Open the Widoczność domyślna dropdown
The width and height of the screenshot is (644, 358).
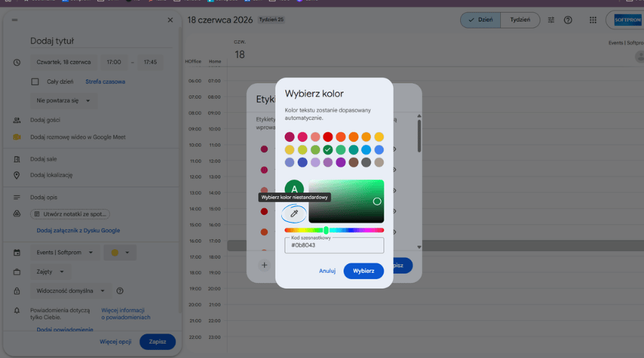coord(71,291)
